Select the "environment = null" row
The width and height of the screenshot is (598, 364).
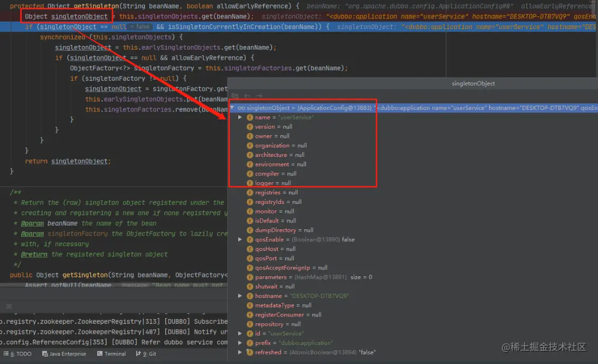(x=281, y=164)
